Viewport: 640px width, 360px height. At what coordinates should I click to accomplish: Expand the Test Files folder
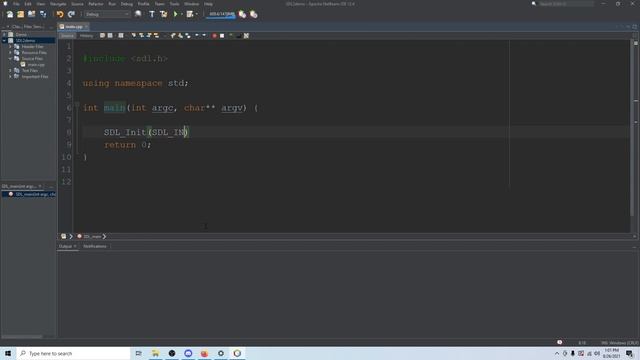tap(10, 71)
